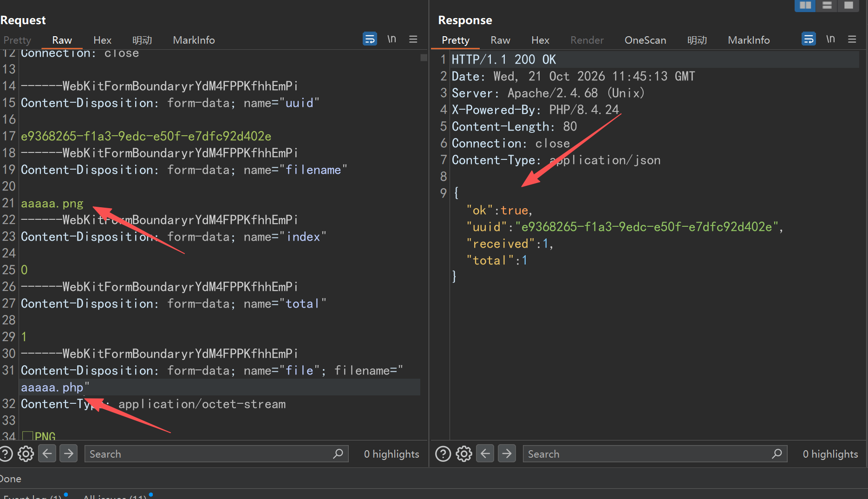Open Request search help icon
Image resolution: width=868 pixels, height=499 pixels.
[6, 453]
